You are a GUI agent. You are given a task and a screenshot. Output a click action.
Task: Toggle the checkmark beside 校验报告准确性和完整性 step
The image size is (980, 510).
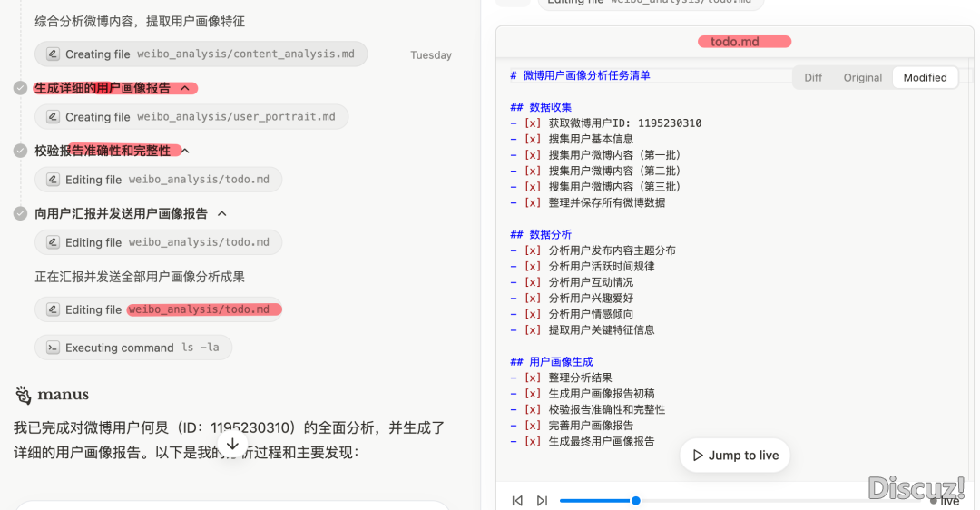point(20,151)
